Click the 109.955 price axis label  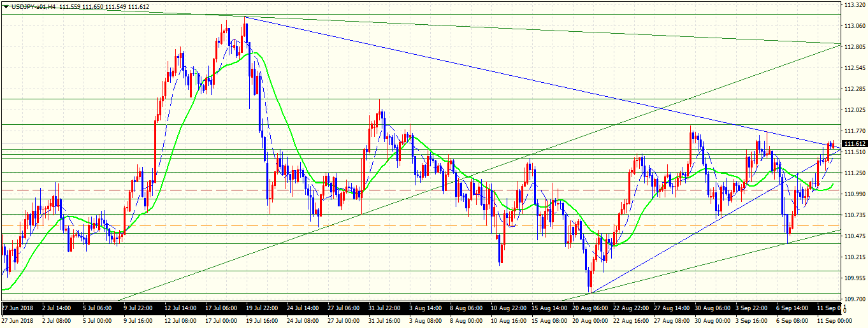click(x=853, y=278)
